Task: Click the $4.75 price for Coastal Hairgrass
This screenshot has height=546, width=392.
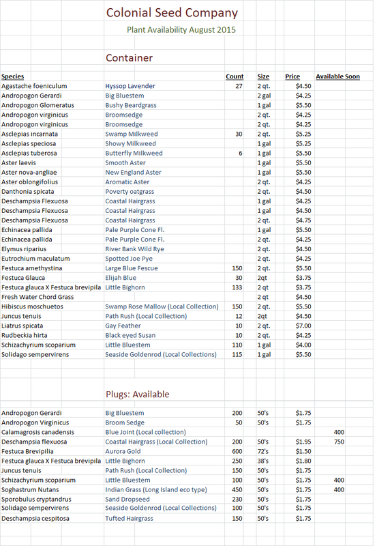Action: coord(303,220)
